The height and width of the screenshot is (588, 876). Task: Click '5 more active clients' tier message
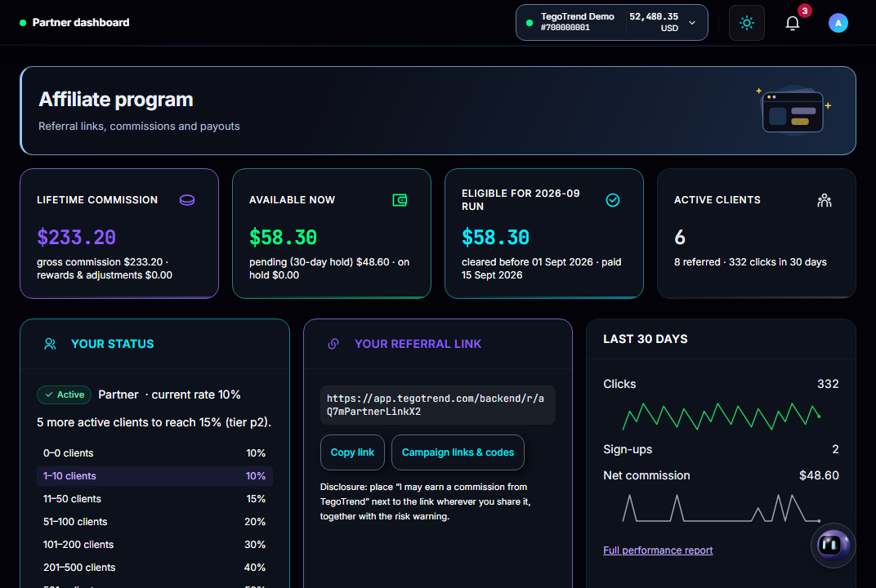pos(154,423)
